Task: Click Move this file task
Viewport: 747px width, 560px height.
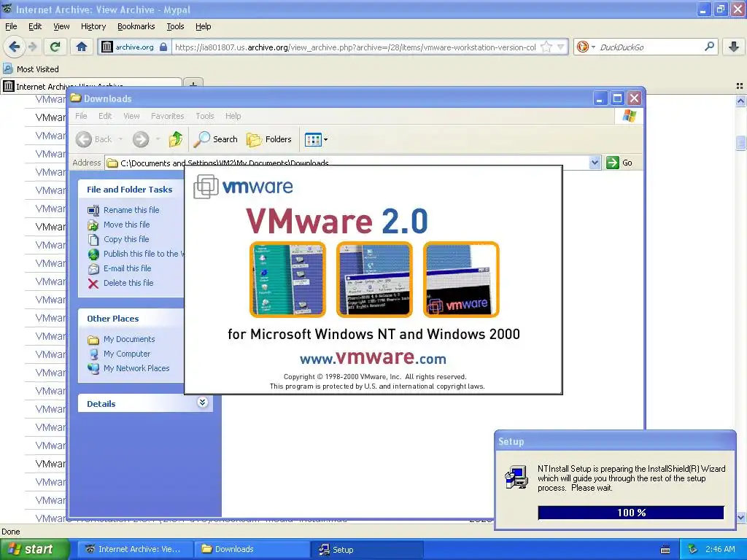Action: (x=126, y=225)
